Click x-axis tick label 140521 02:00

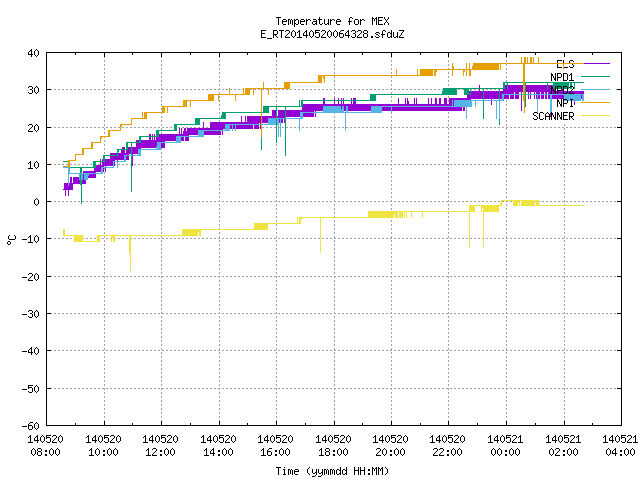(x=564, y=446)
